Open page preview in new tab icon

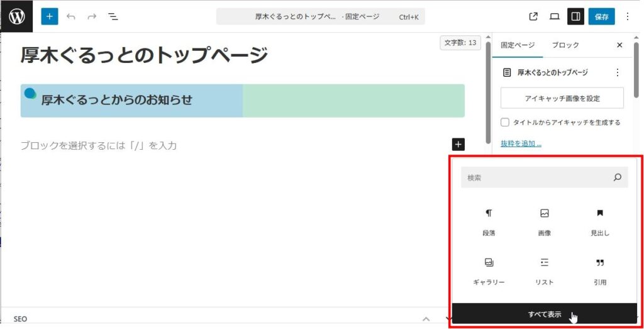click(x=533, y=17)
